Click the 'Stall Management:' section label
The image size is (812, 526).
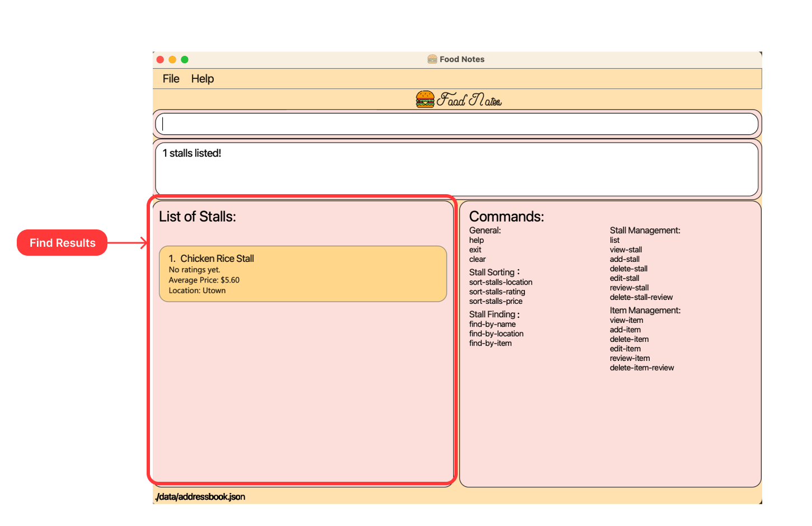[x=645, y=231]
